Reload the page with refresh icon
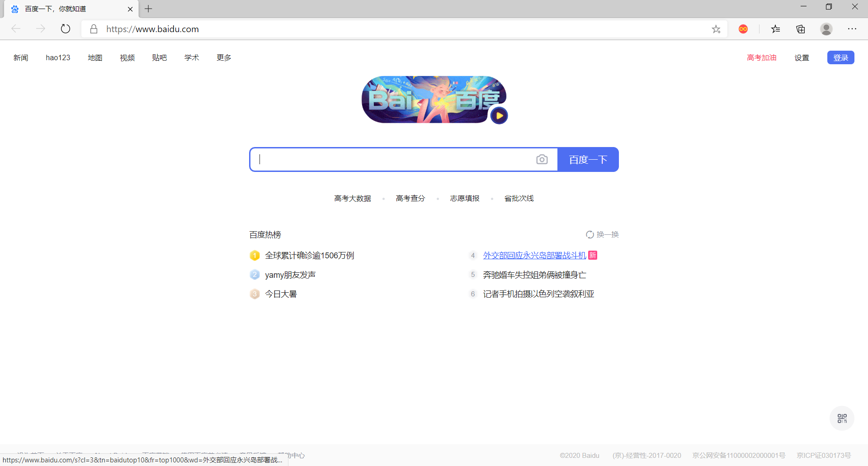The width and height of the screenshot is (868, 466). pos(66,29)
